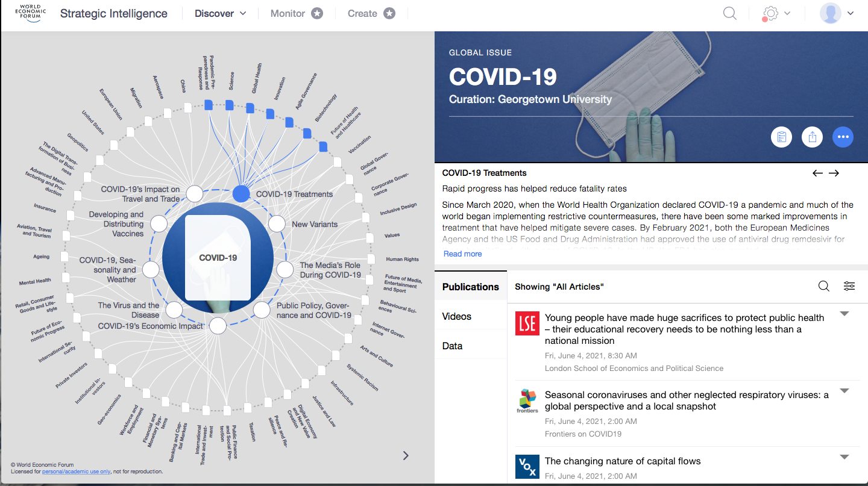
Task: Open Young people have made huge sacrifices article
Action: [684, 329]
